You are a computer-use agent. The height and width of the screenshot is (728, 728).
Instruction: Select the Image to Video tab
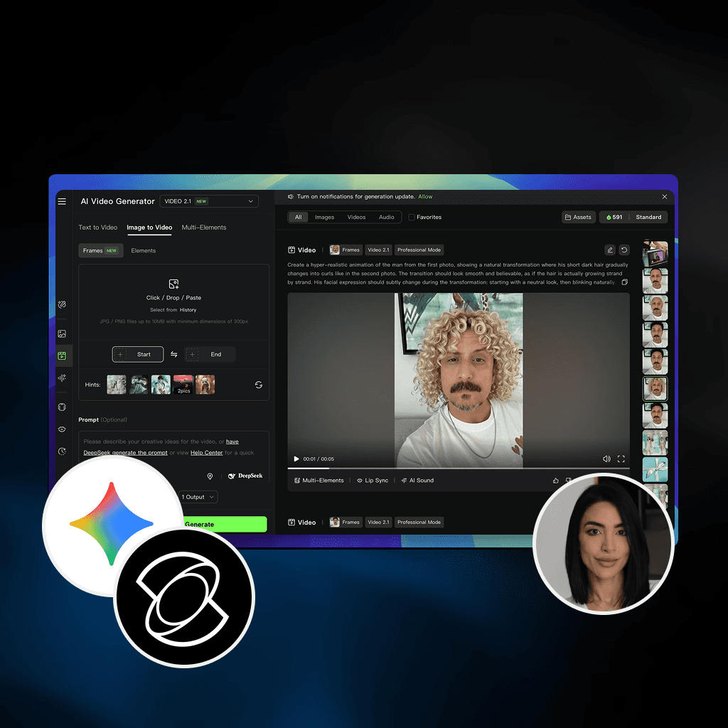coord(149,227)
